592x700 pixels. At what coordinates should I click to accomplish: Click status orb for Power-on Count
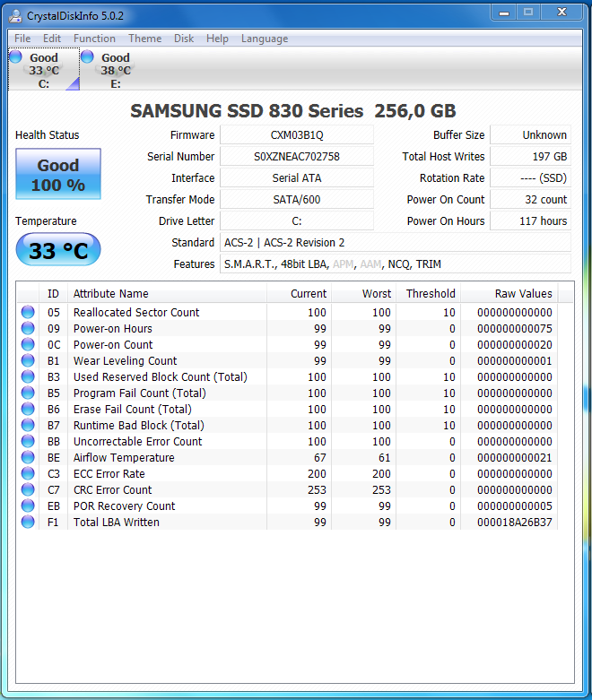pyautogui.click(x=28, y=344)
